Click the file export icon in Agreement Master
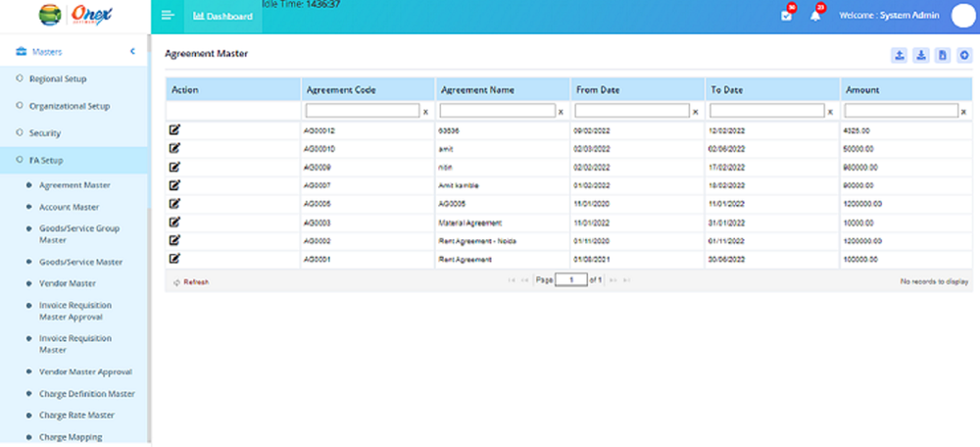The image size is (980, 447). point(943,56)
